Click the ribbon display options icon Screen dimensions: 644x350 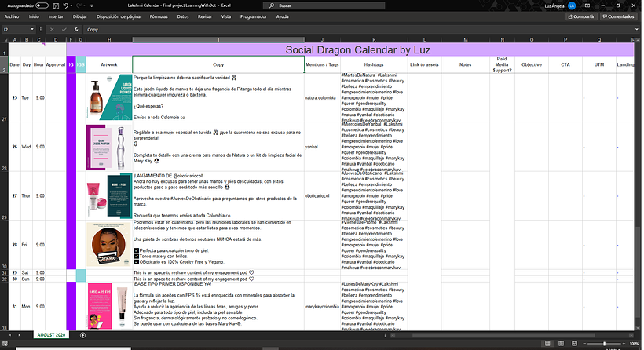[x=587, y=5]
